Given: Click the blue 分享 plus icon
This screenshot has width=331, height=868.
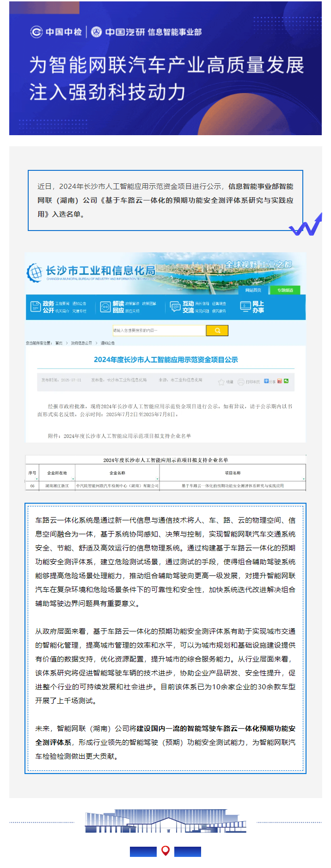Looking at the screenshot, I should (266, 381).
